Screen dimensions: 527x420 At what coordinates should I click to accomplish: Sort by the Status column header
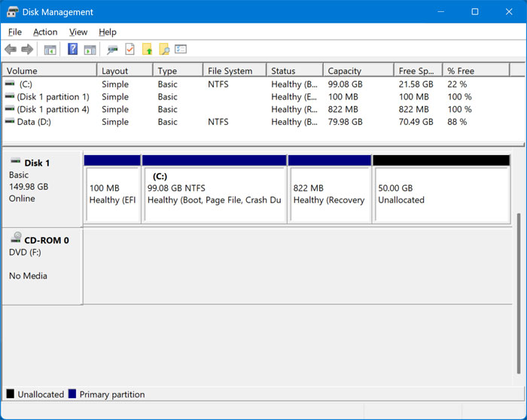coord(295,71)
